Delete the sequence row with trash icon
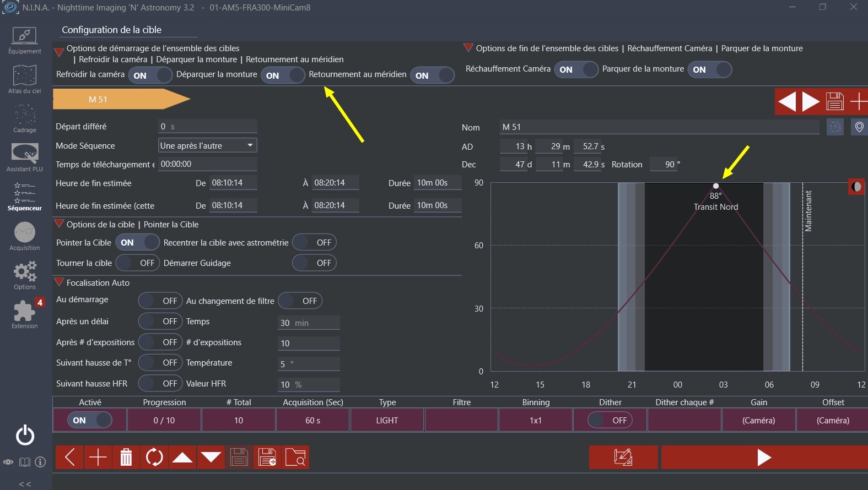This screenshot has width=868, height=490. 126,458
